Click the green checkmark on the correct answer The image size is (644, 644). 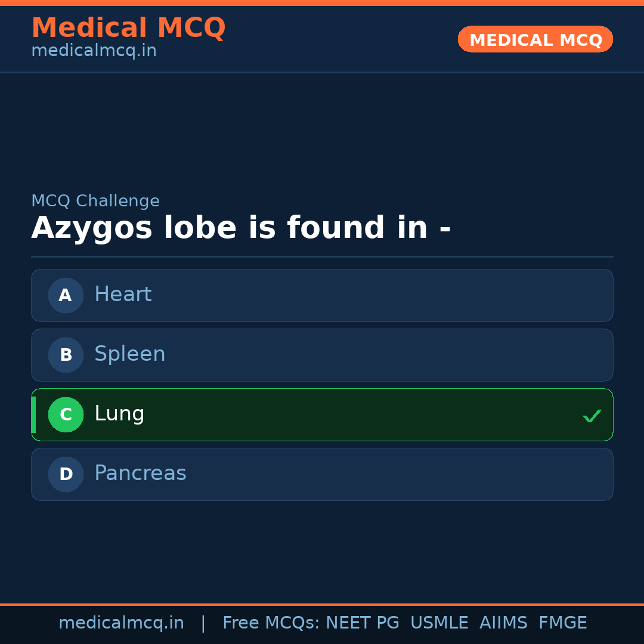point(592,416)
